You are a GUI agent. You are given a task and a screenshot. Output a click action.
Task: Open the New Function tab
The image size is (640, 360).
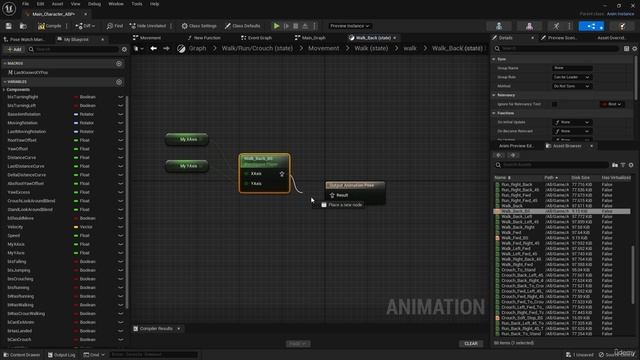click(x=204, y=38)
